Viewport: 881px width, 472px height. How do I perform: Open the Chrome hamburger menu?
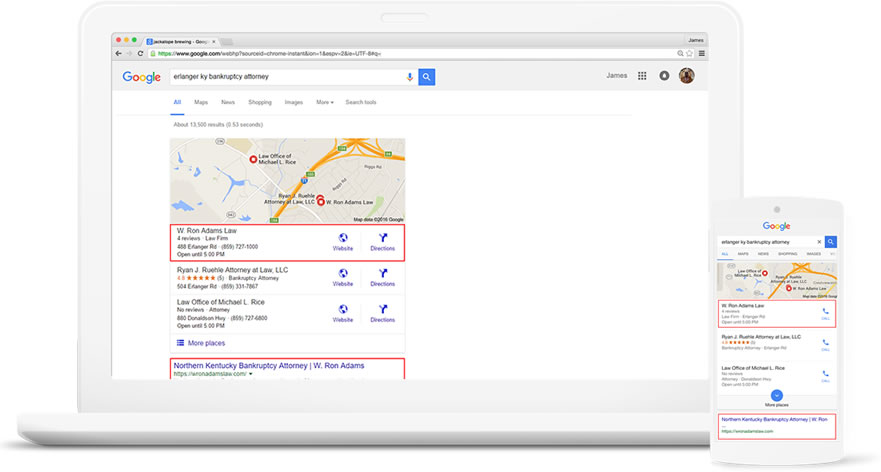point(702,53)
